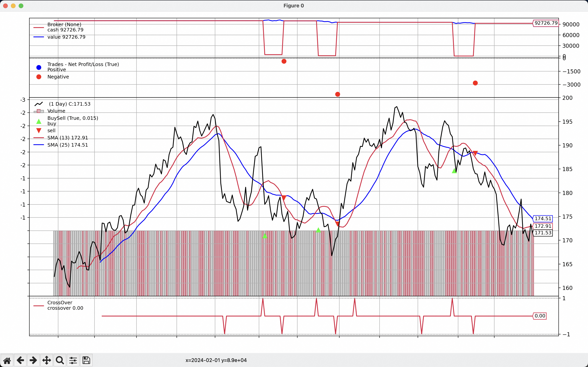Screen dimensions: 588x367
Task: Go back to previous view arrow
Action: 20,360
